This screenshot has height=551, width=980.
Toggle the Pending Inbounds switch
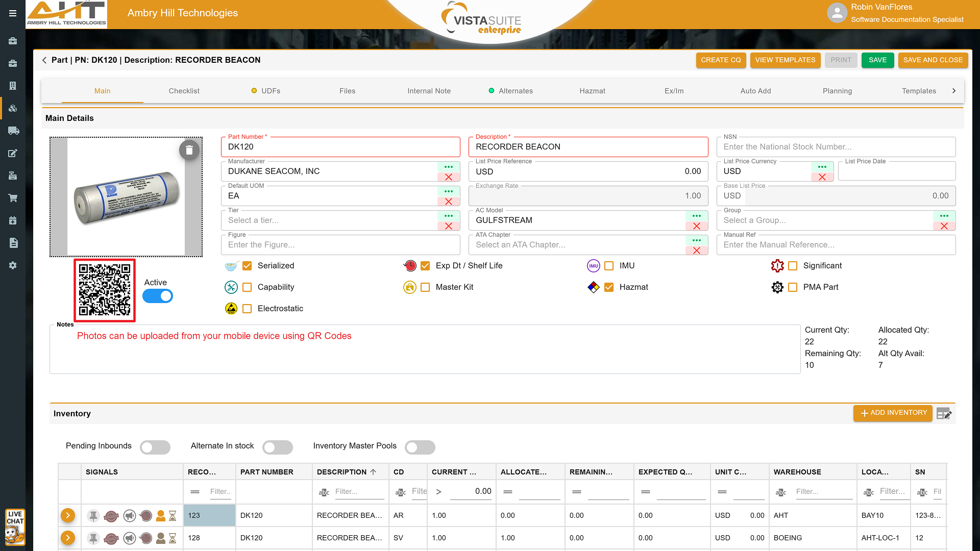pos(155,447)
